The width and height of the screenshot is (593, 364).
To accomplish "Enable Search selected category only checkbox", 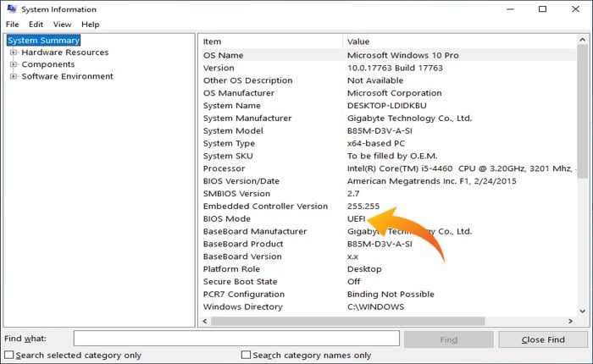I will (x=9, y=356).
